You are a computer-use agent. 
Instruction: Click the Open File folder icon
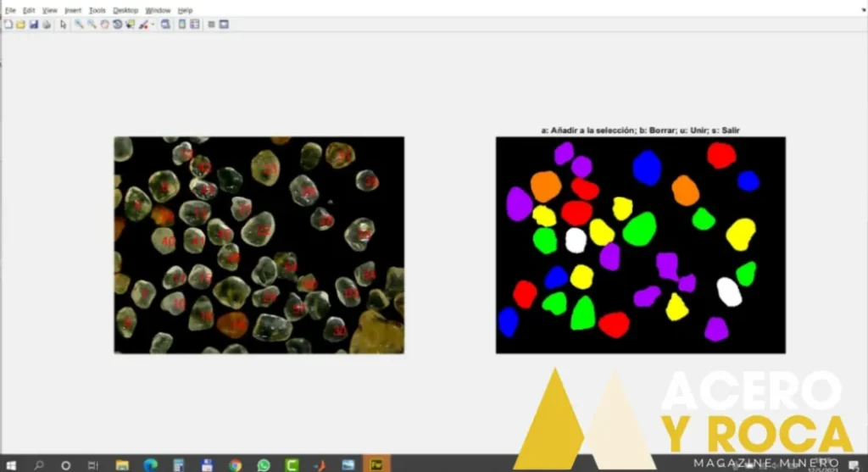coord(20,25)
